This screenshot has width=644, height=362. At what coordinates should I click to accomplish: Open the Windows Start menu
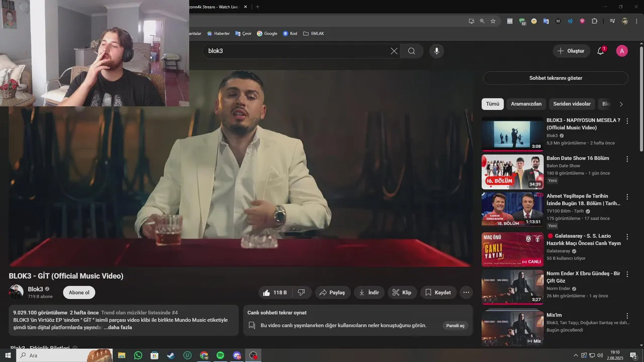click(x=8, y=355)
